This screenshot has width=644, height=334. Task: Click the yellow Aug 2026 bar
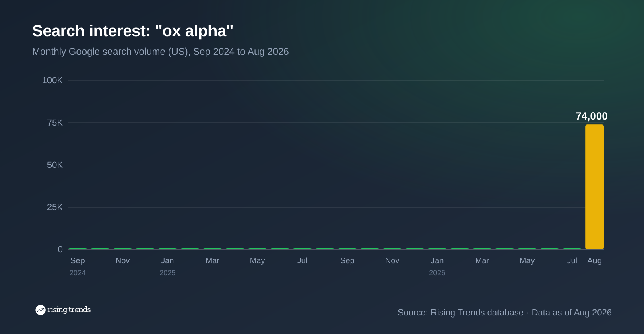point(594,187)
